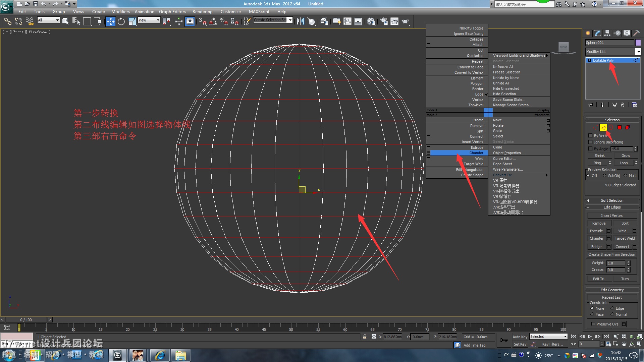
Task: Select the Edge constraint radio button
Action: tap(612, 308)
